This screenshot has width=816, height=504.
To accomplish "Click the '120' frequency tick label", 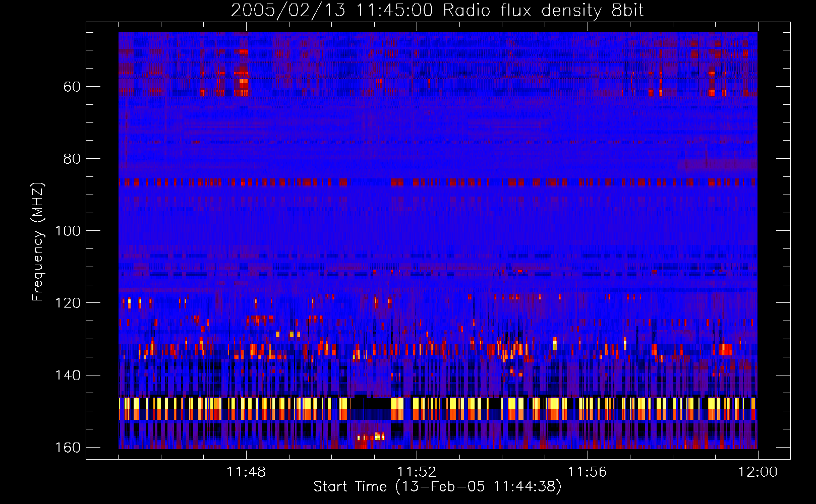I will pyautogui.click(x=67, y=303).
